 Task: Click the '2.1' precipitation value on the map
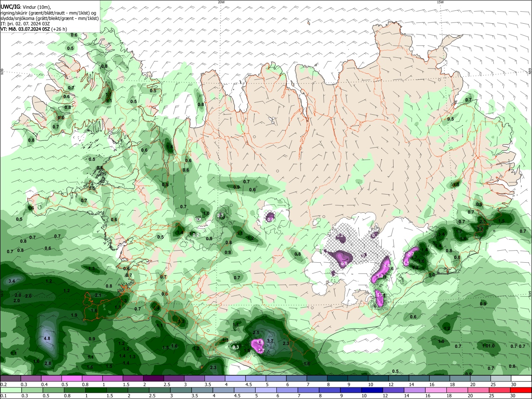coord(98,295)
